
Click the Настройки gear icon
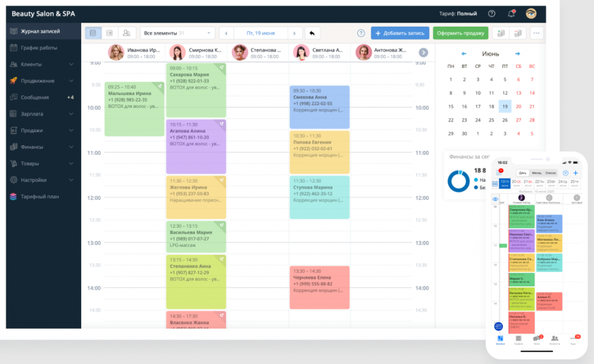[14, 180]
